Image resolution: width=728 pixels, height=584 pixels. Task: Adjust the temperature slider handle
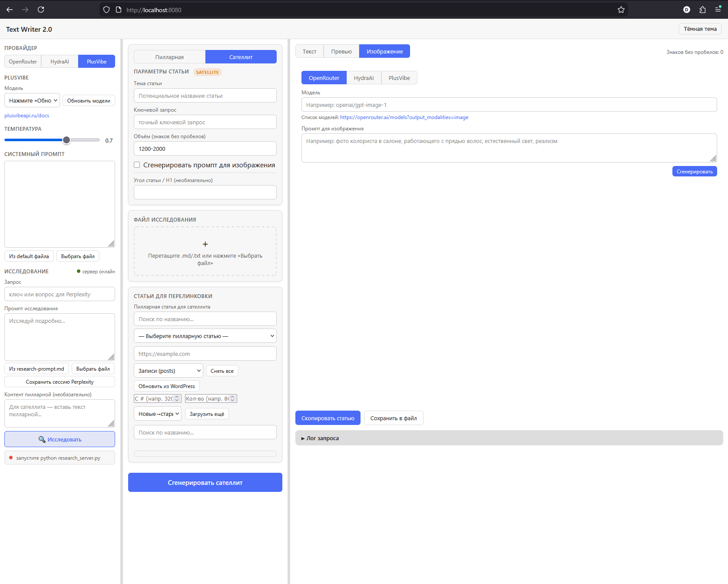[66, 140]
